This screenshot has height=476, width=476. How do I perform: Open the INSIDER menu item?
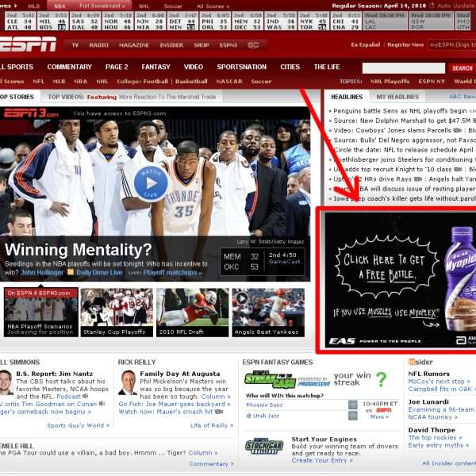[171, 45]
